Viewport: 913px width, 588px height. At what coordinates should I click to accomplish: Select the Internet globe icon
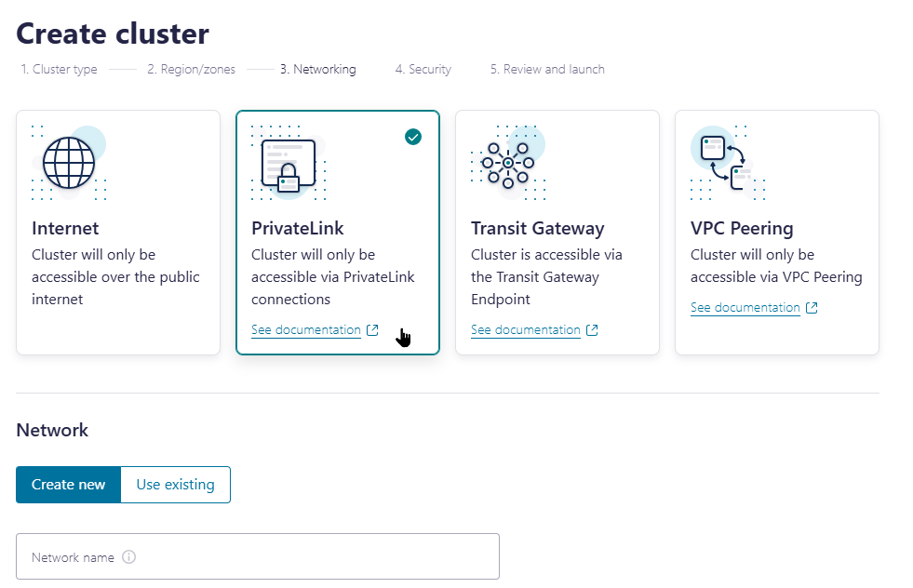[x=69, y=163]
